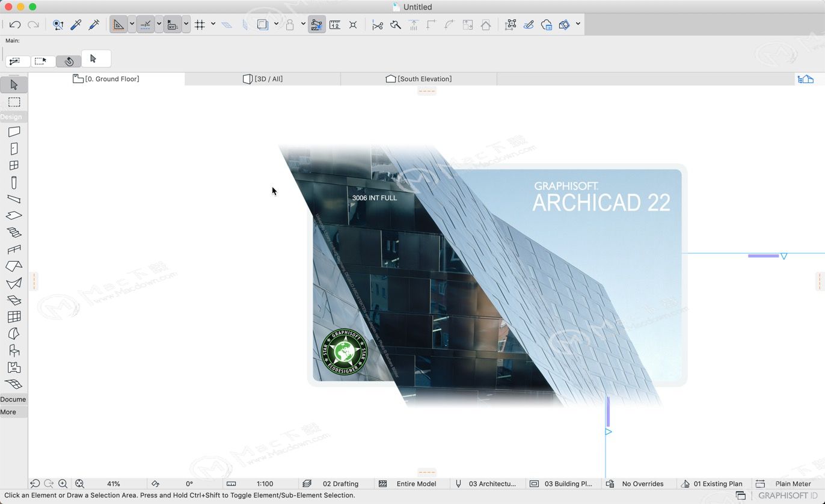Expand the XY coordinates dropdown arrow
This screenshot has width=825, height=504.
pos(186,25)
